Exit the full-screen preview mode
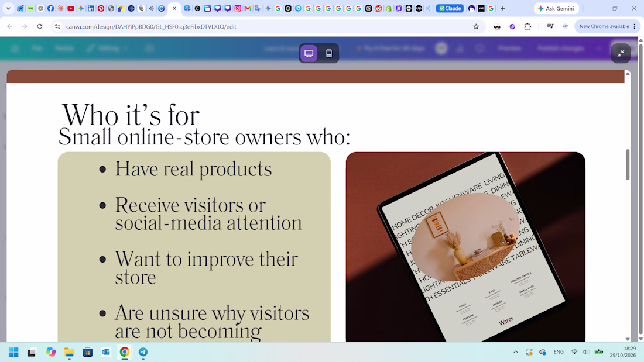Image resolution: width=644 pixels, height=362 pixels. coord(621,53)
